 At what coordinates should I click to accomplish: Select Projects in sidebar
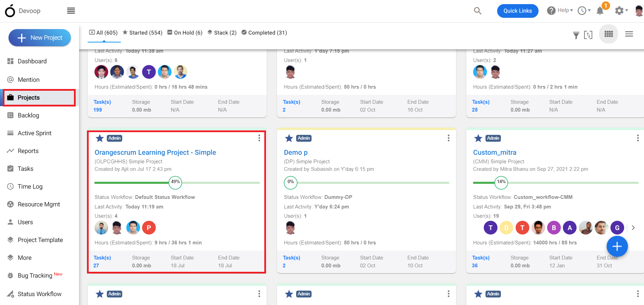39,98
